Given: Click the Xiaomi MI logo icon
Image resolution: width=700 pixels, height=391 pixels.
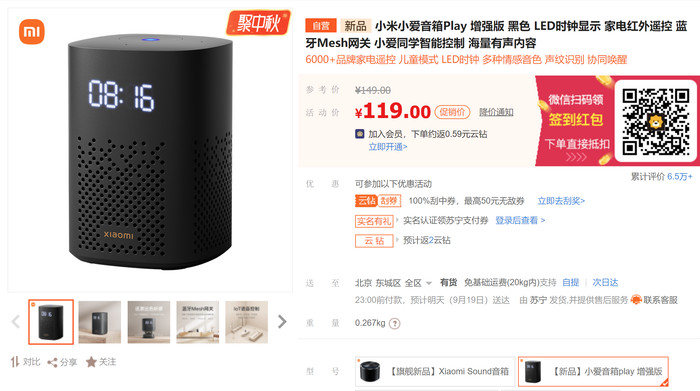Looking at the screenshot, I should 32,32.
